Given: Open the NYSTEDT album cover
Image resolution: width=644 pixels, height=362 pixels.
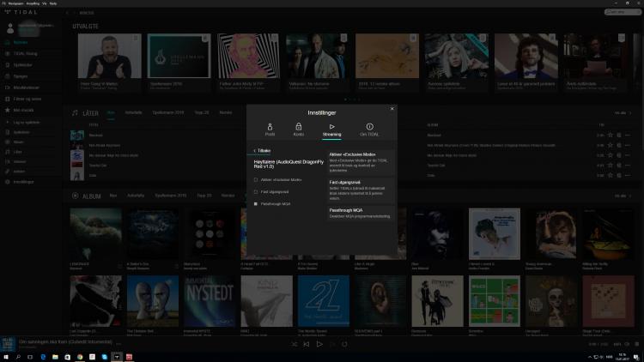Looking at the screenshot, I should pos(210,301).
